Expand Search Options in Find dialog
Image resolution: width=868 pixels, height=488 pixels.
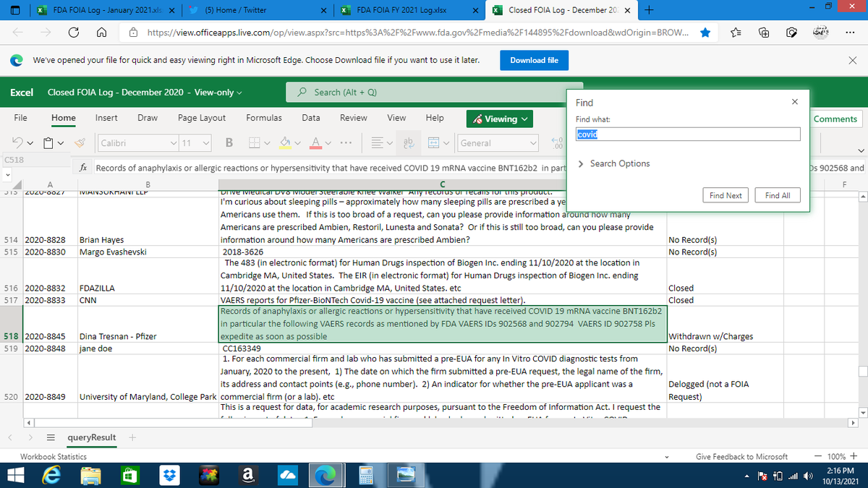[613, 163]
